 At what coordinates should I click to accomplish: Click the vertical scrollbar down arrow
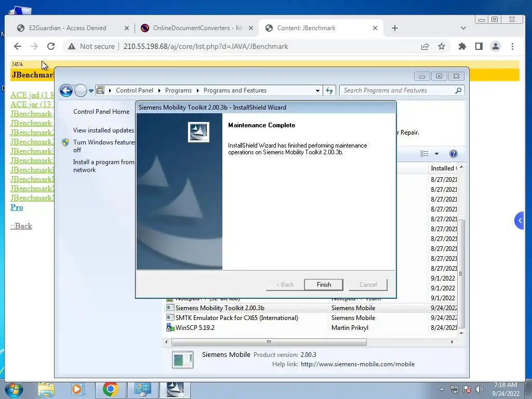(461, 333)
